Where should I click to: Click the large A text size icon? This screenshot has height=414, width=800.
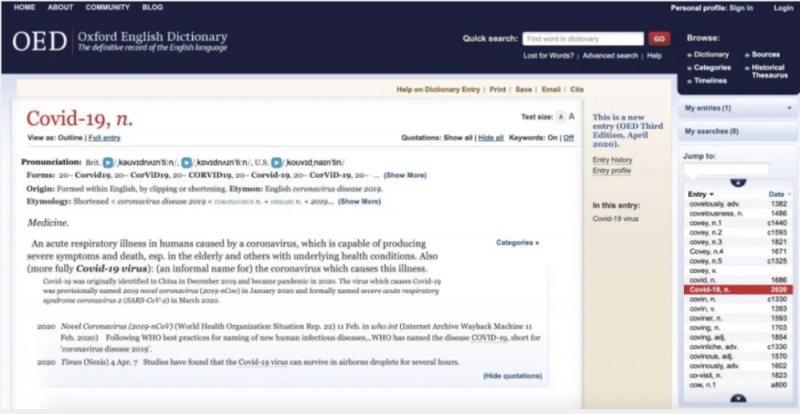click(570, 117)
